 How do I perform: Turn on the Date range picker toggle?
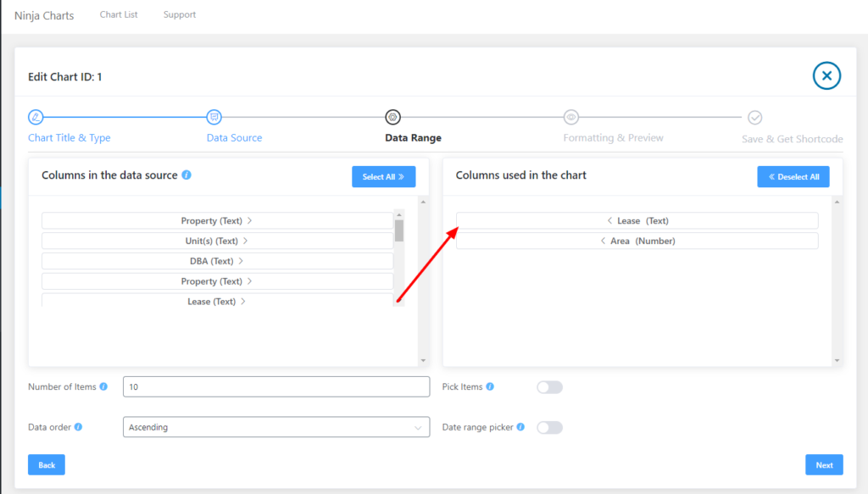(549, 427)
